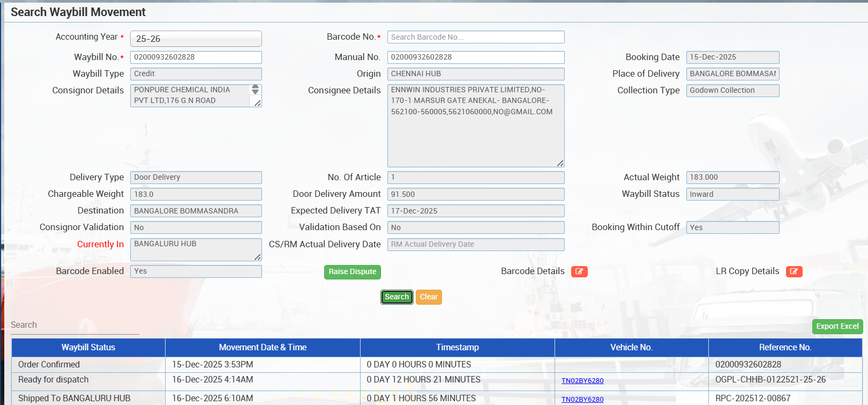Click the table Search filter field
This screenshot has height=405, width=868.
coord(75,325)
